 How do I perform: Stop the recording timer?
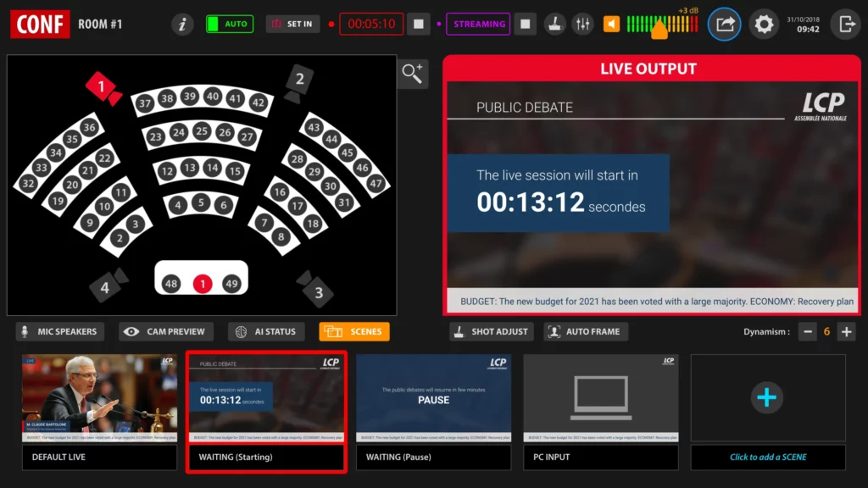(418, 25)
